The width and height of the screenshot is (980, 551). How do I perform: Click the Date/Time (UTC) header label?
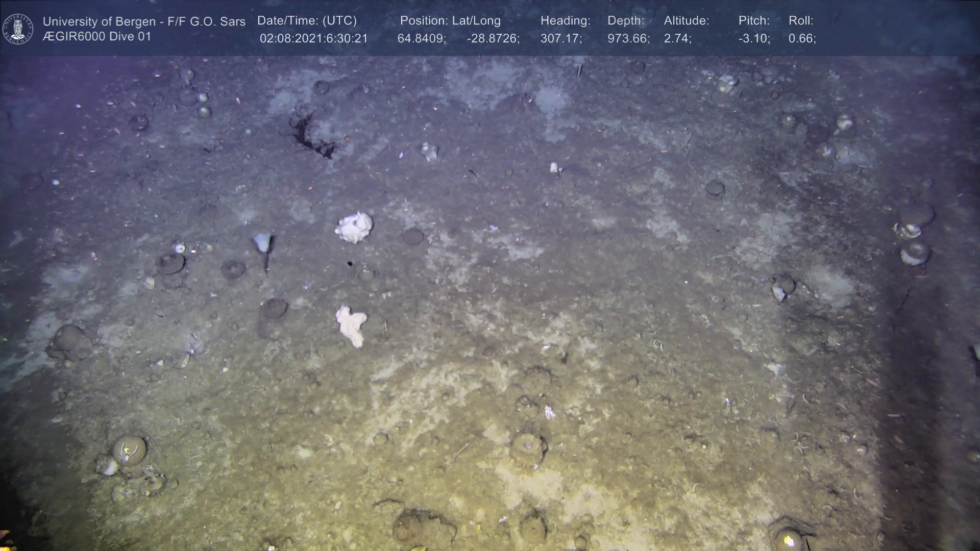(307, 21)
